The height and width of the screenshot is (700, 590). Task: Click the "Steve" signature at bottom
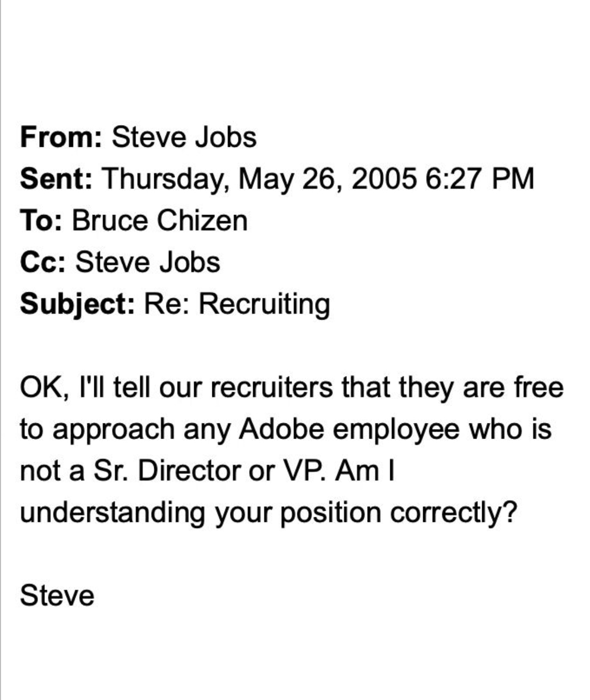tap(57, 596)
